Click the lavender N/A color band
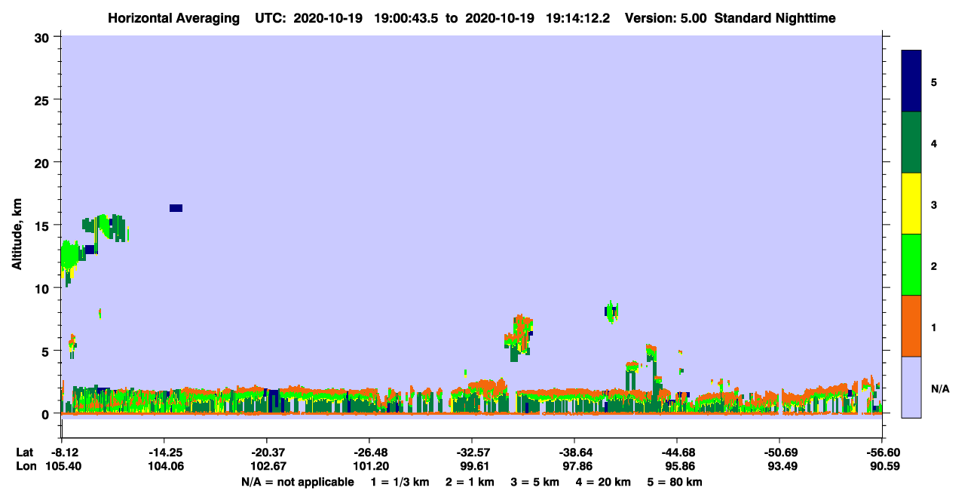The image size is (980, 503). coord(911,387)
